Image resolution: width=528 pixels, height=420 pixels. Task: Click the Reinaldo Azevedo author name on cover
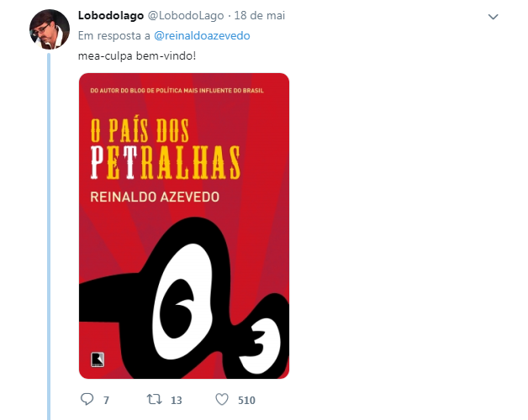155,197
